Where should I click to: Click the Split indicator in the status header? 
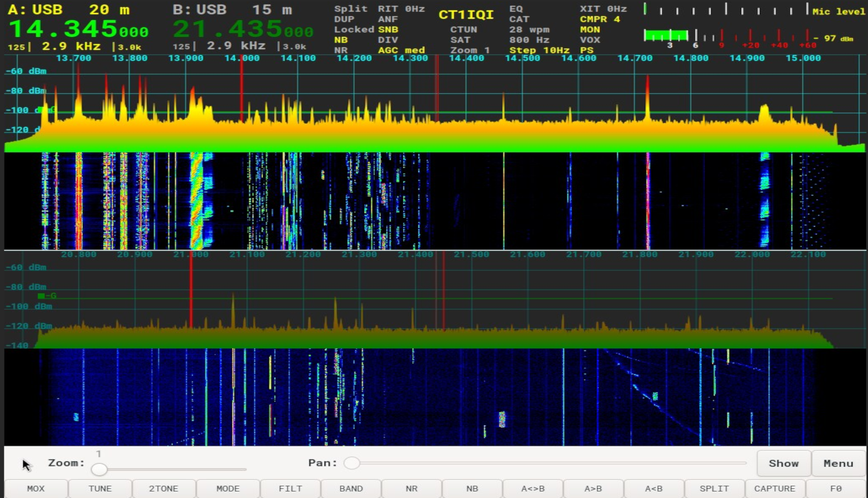tap(350, 8)
